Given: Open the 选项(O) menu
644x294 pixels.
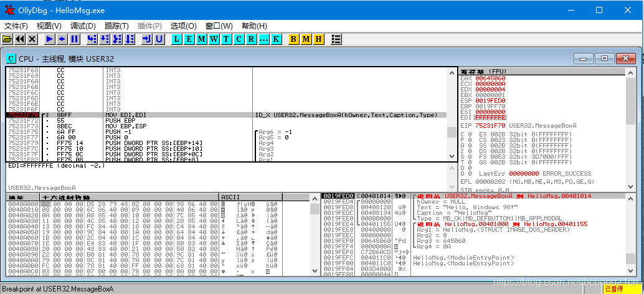Looking at the screenshot, I should [184, 26].
